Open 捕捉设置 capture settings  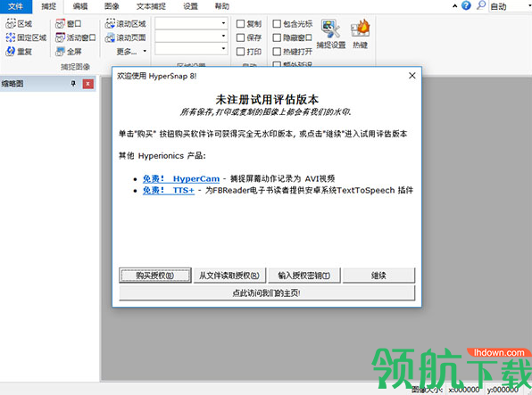331,34
